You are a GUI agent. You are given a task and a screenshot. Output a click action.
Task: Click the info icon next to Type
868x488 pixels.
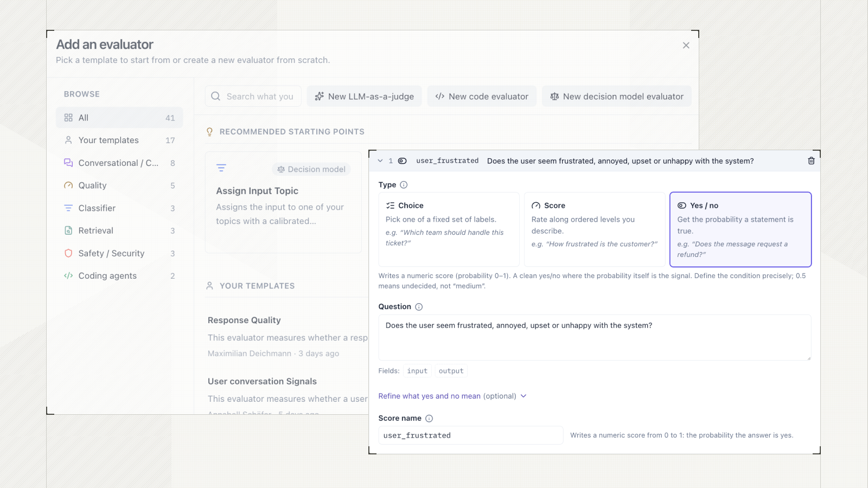tap(404, 185)
